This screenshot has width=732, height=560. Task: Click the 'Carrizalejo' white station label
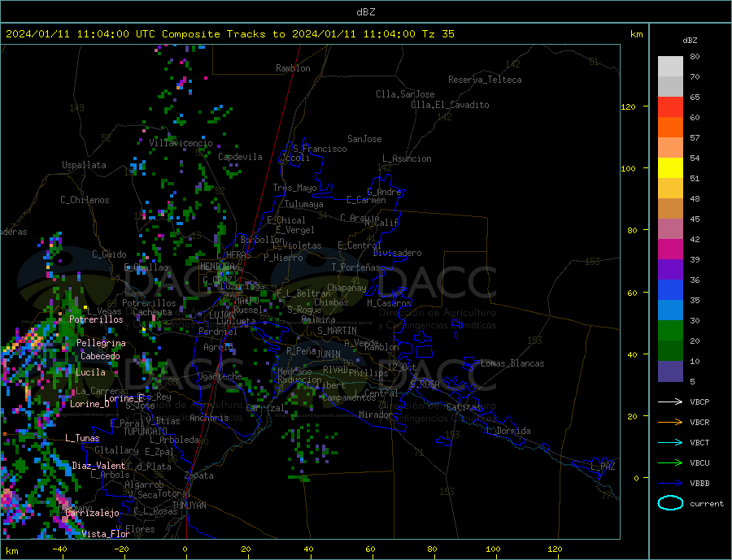pos(93,513)
